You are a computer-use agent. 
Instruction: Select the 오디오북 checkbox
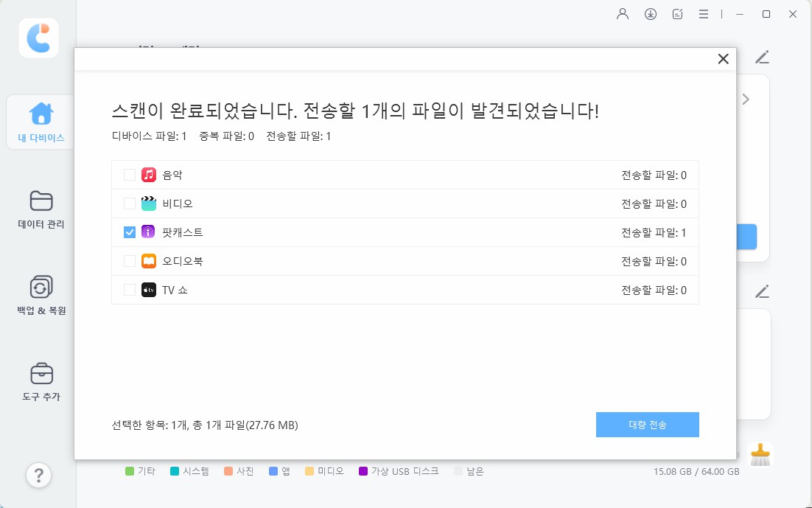(130, 261)
